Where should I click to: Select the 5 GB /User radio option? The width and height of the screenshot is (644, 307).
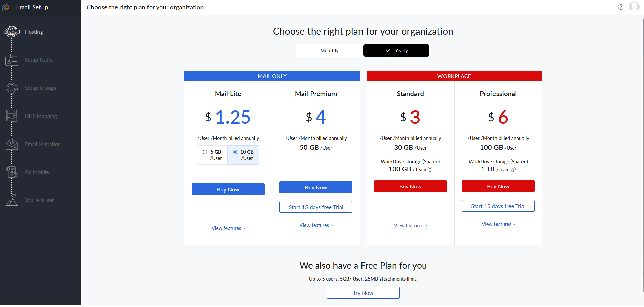pyautogui.click(x=205, y=152)
